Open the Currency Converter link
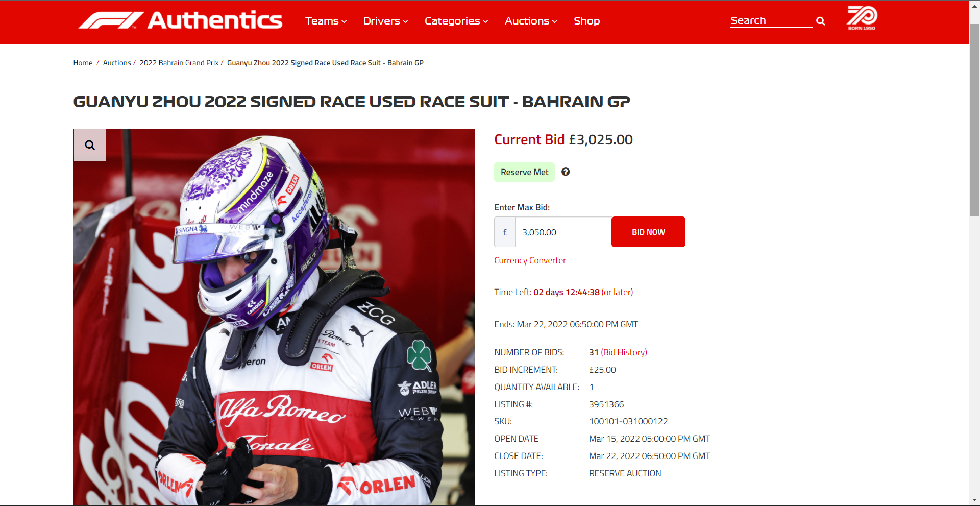This screenshot has width=980, height=506. coord(530,260)
